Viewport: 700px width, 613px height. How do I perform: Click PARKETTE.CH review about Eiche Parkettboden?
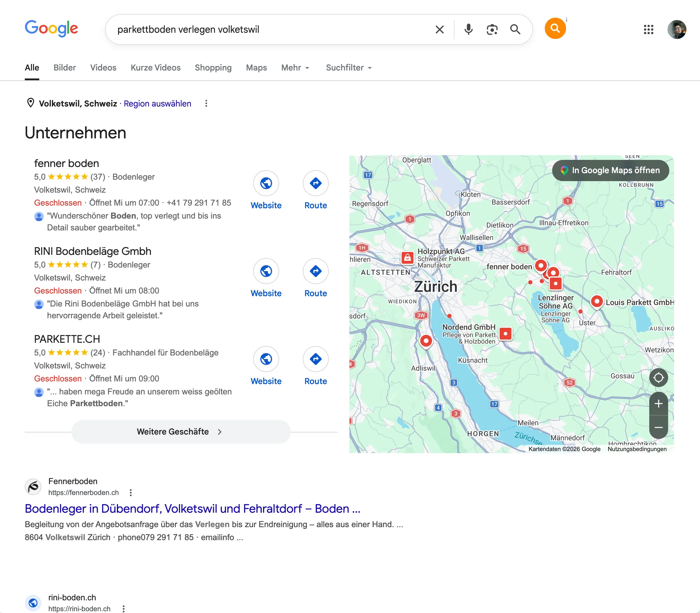(x=139, y=397)
